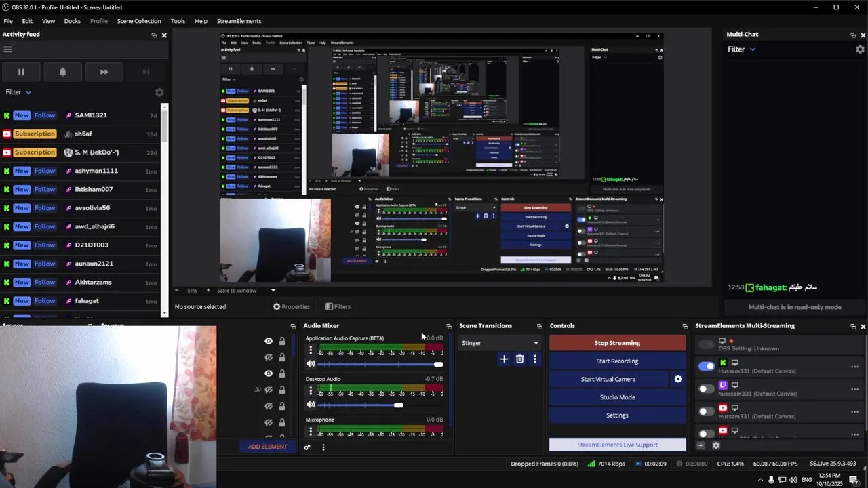The height and width of the screenshot is (488, 868).
Task: Delete the scene transition via trash icon
Action: tap(520, 359)
